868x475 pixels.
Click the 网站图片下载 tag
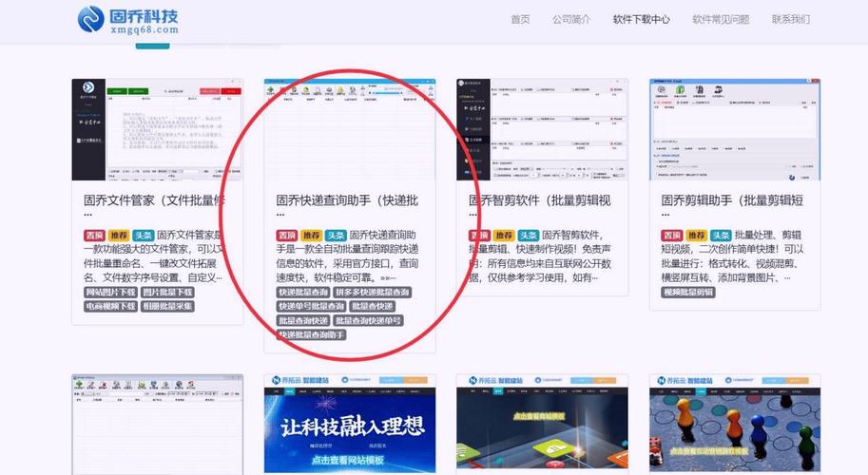(110, 293)
